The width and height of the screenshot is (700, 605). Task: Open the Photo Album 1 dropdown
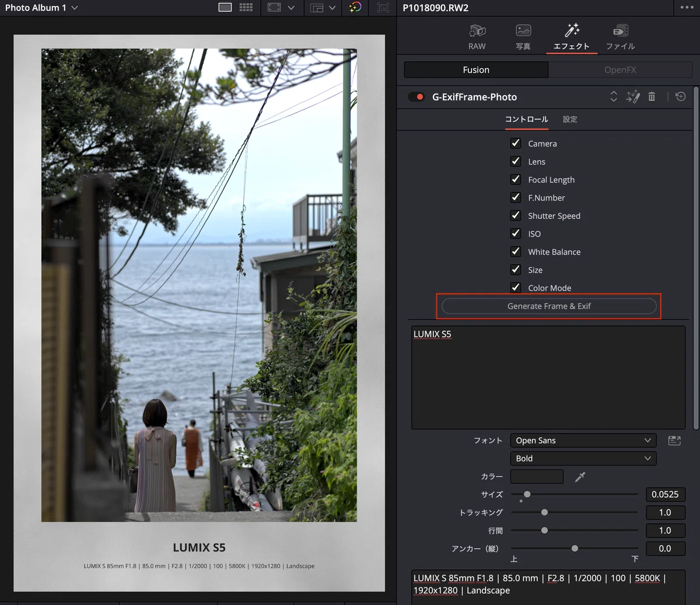[x=41, y=8]
